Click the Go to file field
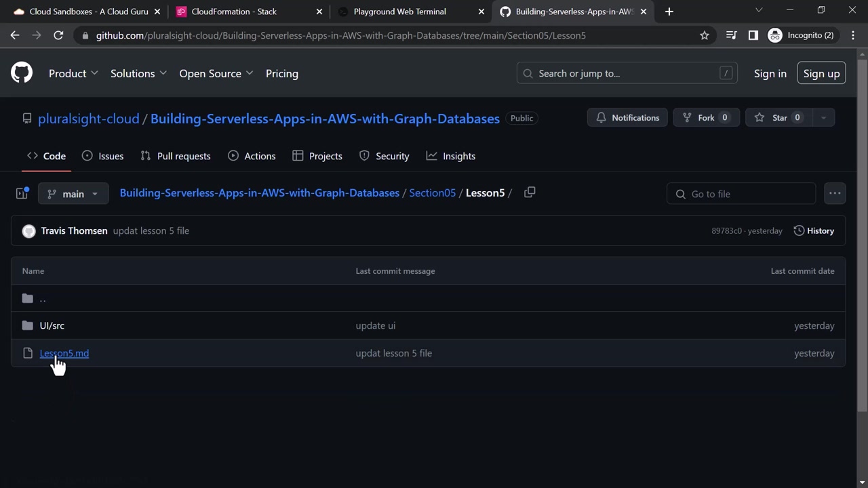This screenshot has height=488, width=868. coord(741,194)
